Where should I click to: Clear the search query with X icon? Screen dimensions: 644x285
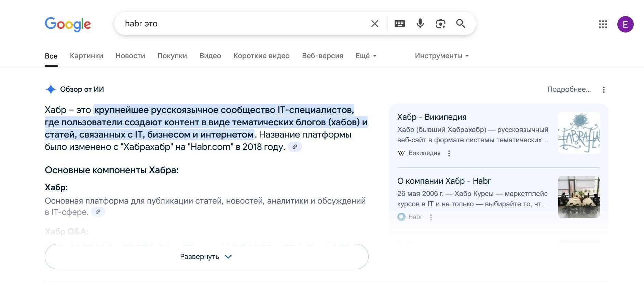pyautogui.click(x=374, y=24)
